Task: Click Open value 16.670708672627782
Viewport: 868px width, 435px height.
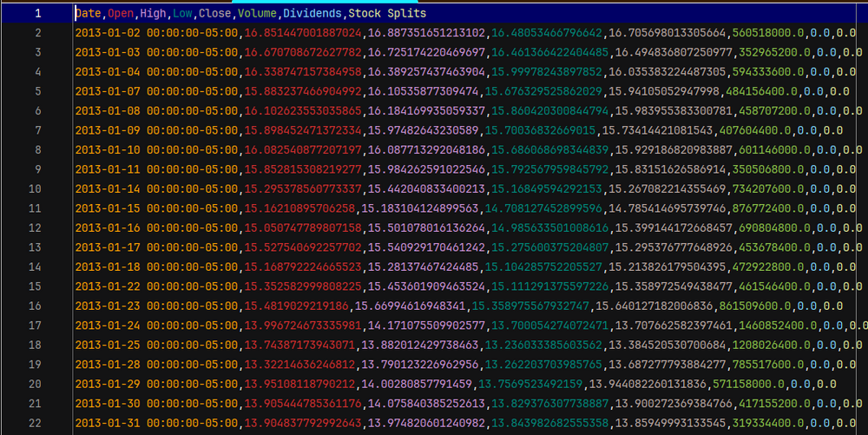Action: pyautogui.click(x=303, y=53)
